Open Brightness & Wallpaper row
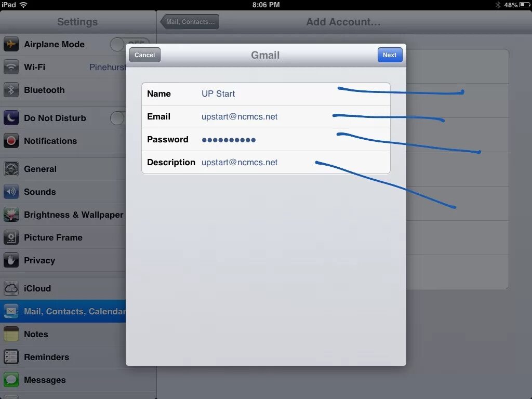 (63, 215)
